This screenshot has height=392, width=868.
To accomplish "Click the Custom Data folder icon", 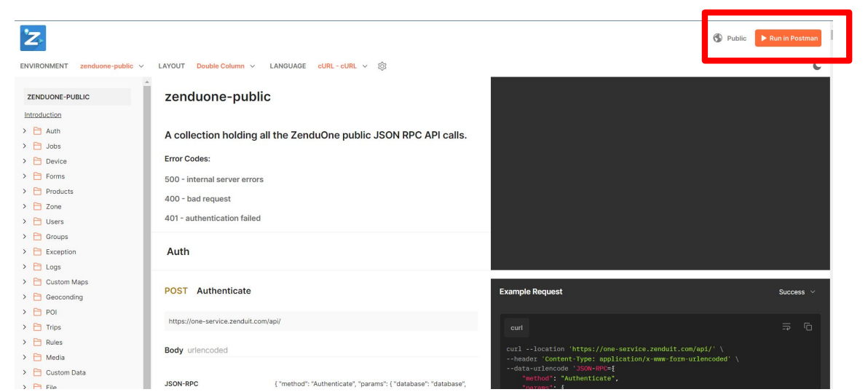I will [38, 372].
